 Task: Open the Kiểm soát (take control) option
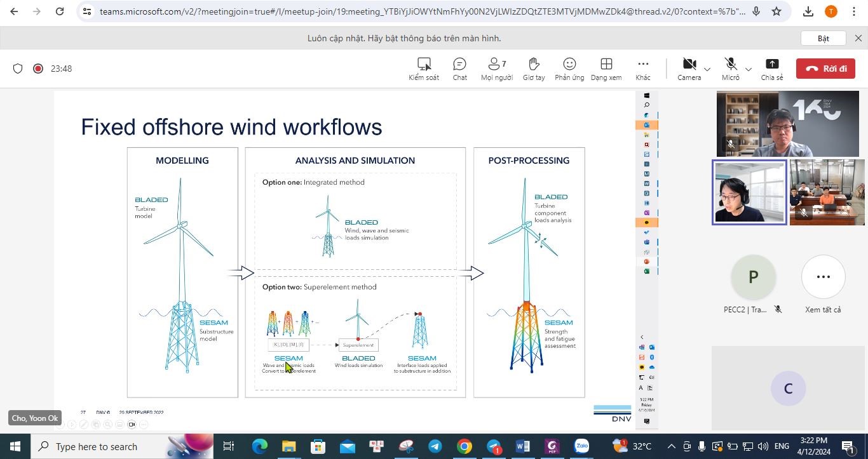coord(424,69)
